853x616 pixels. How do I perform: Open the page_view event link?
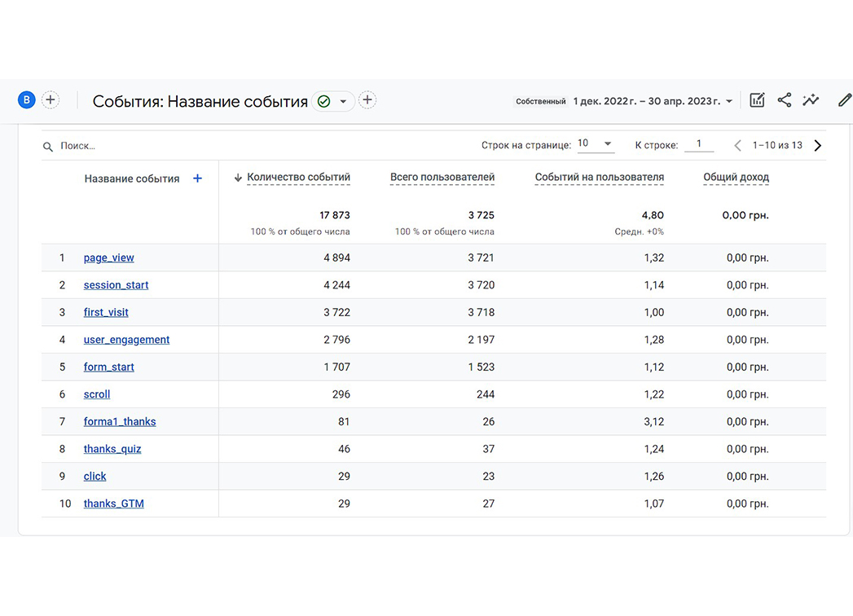tap(109, 258)
